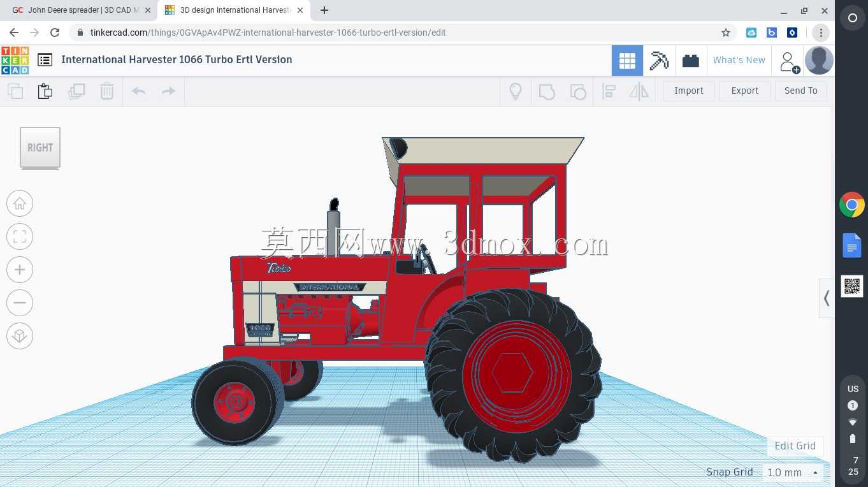Bookmark page with the star icon

(725, 33)
